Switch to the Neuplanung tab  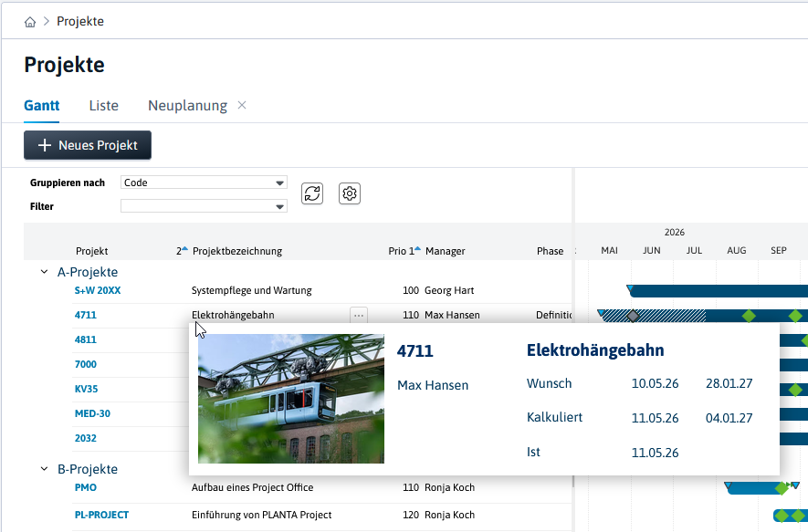pyautogui.click(x=187, y=106)
